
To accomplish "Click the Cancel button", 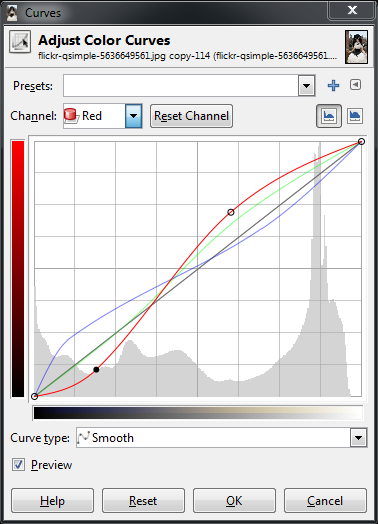I will coord(325,501).
